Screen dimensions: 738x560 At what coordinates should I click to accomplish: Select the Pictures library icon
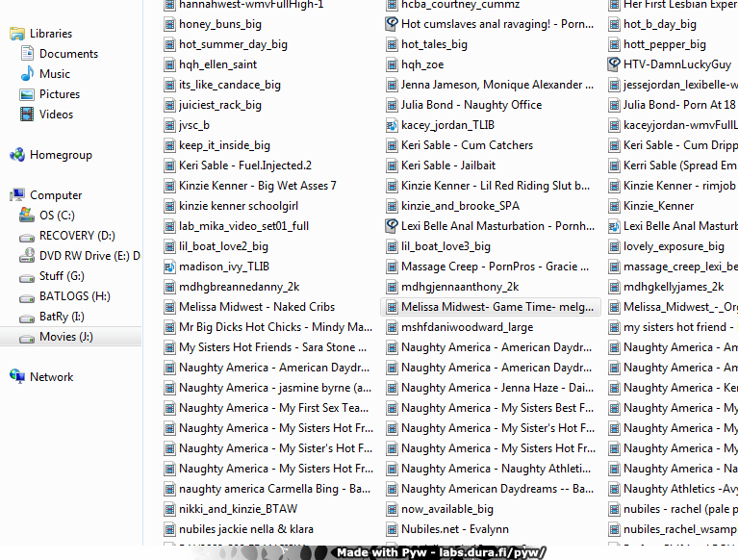point(27,94)
